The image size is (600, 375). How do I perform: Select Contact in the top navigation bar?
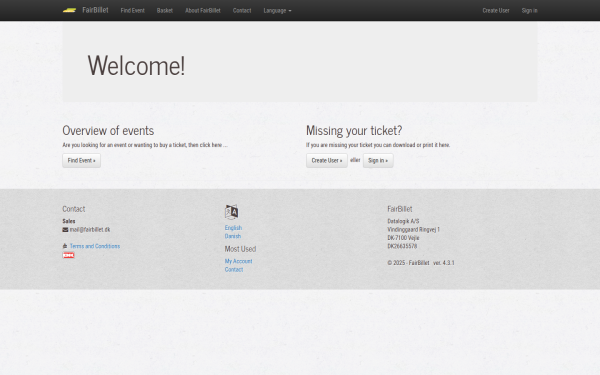(x=242, y=10)
